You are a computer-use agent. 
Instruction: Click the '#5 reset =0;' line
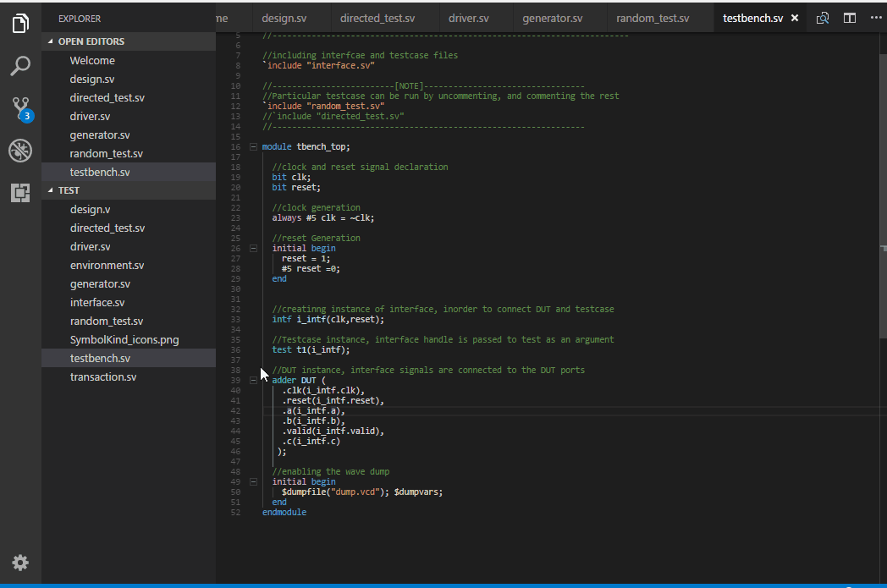(311, 269)
